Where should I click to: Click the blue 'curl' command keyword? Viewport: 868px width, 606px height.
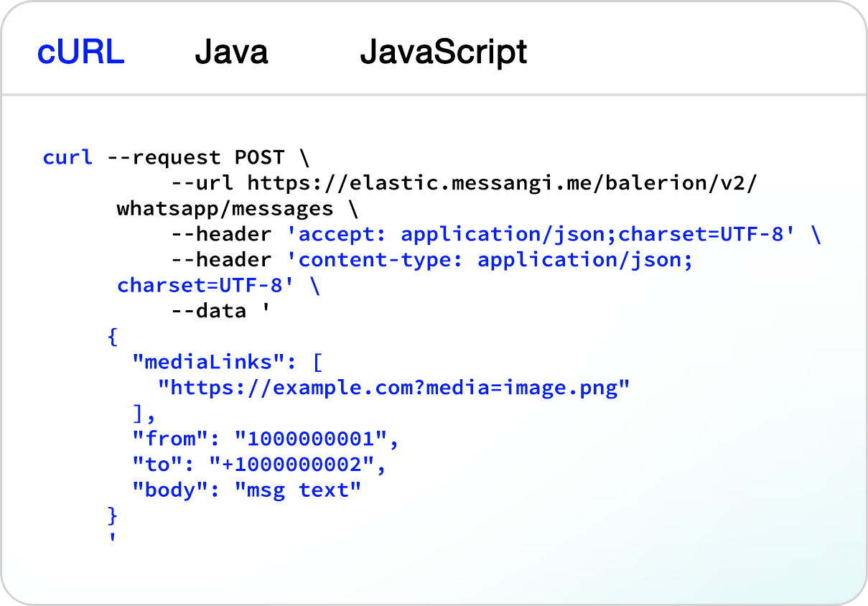(67, 157)
